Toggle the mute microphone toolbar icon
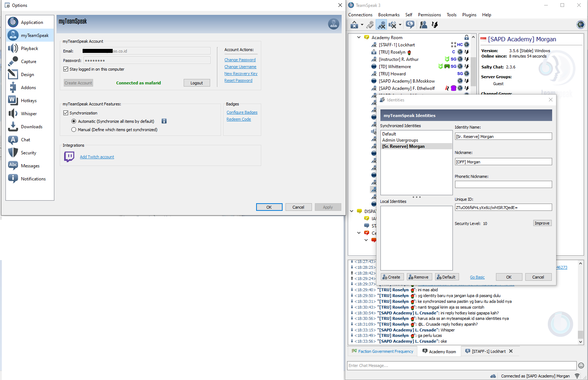Image resolution: width=588 pixels, height=380 pixels. point(381,25)
